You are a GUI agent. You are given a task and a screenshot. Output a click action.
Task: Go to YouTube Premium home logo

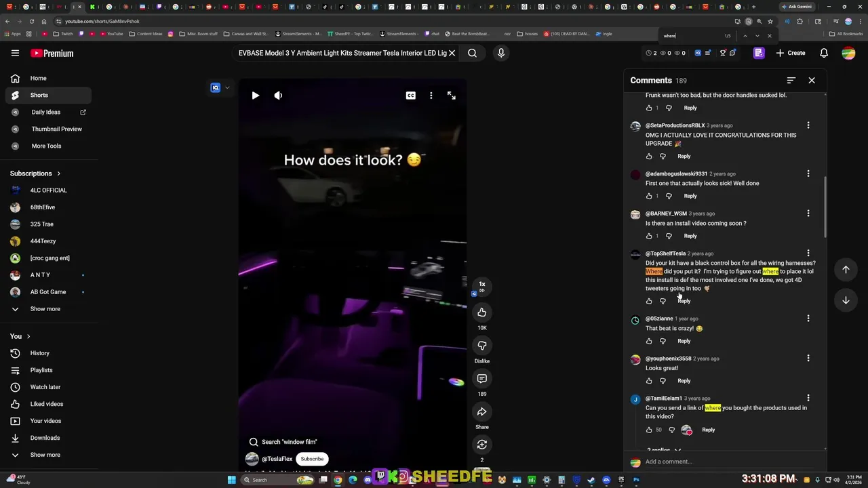tap(52, 53)
